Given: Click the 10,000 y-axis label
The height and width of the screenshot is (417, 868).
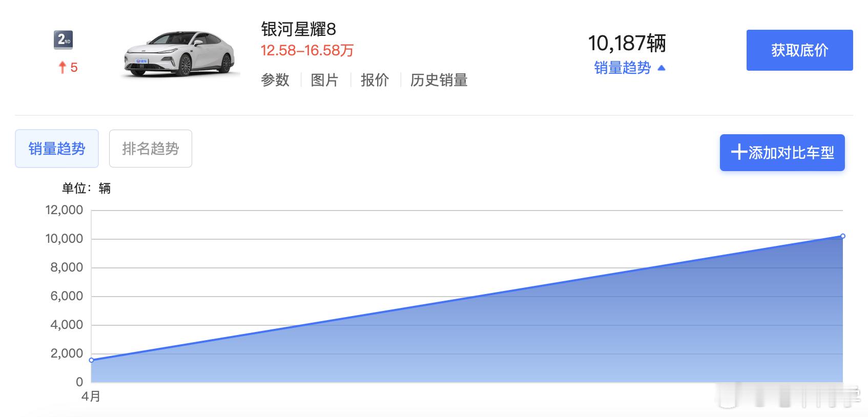Looking at the screenshot, I should click(x=64, y=239).
